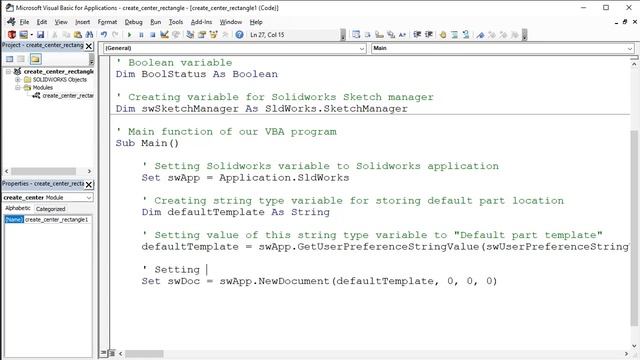Open the Help menu

pos(256,22)
